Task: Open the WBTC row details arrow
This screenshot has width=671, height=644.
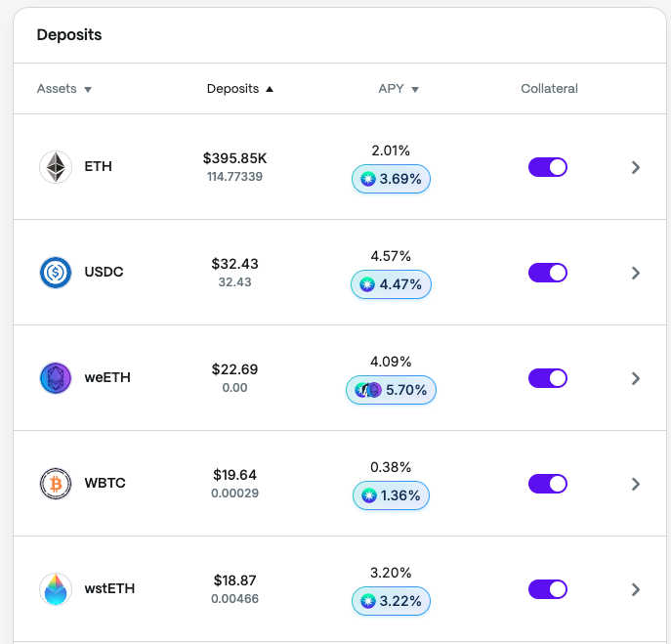Action: coord(636,484)
